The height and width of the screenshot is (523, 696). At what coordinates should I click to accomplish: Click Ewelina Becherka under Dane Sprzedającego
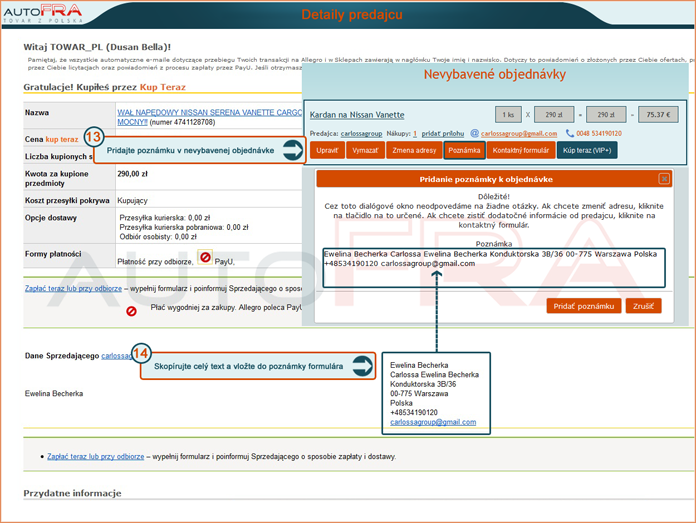[54, 393]
